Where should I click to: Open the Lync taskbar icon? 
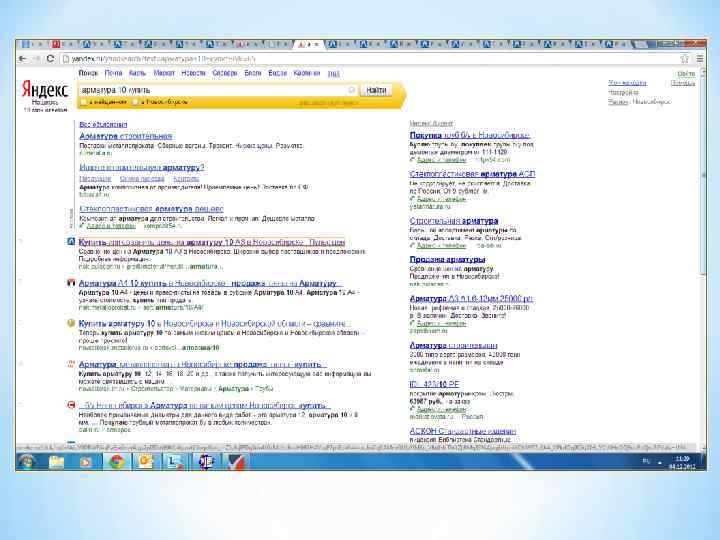tap(175, 461)
